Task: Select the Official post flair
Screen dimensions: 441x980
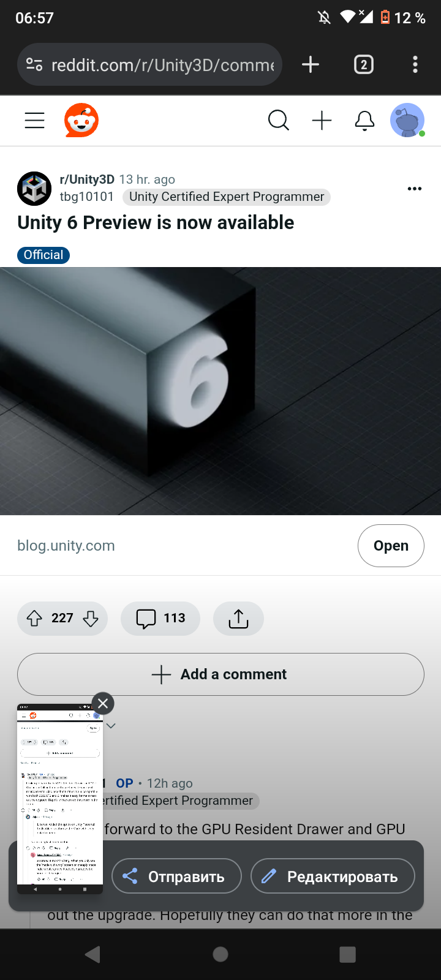Action: click(x=43, y=255)
